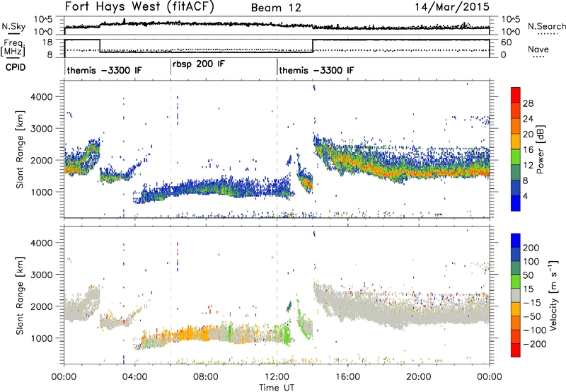The width and height of the screenshot is (566, 392).
Task: Click the '3000' tick on the velocity panel
Action: click(x=42, y=275)
